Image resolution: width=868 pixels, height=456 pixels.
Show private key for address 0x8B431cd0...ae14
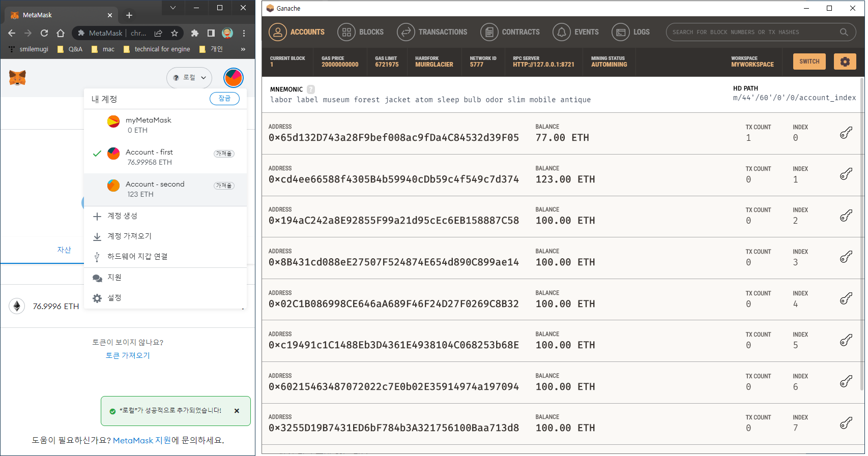(x=846, y=257)
